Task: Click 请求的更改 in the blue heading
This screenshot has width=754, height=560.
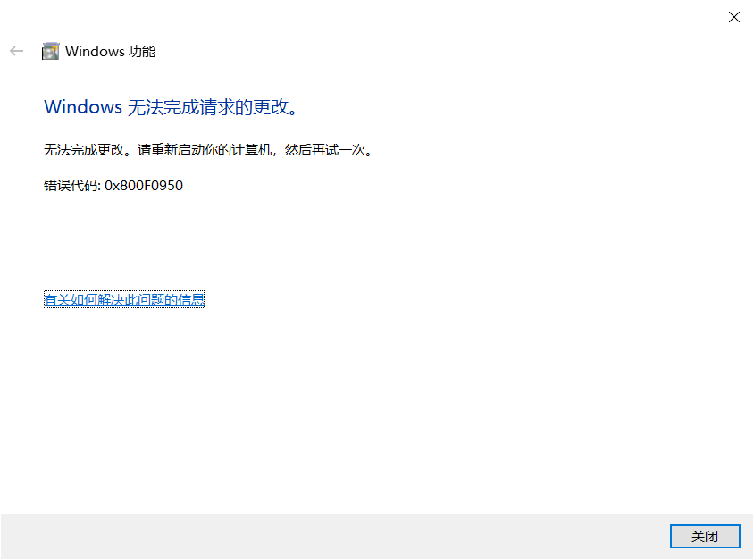Action: coord(244,106)
